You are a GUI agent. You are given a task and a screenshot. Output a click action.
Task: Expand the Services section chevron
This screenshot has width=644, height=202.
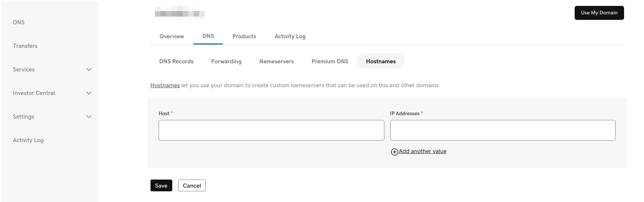coord(89,70)
